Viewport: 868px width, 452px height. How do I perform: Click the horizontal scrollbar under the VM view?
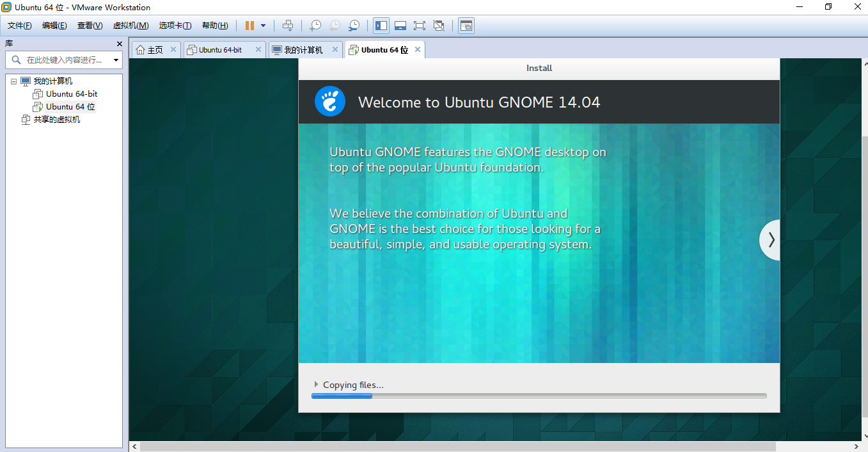(457, 446)
